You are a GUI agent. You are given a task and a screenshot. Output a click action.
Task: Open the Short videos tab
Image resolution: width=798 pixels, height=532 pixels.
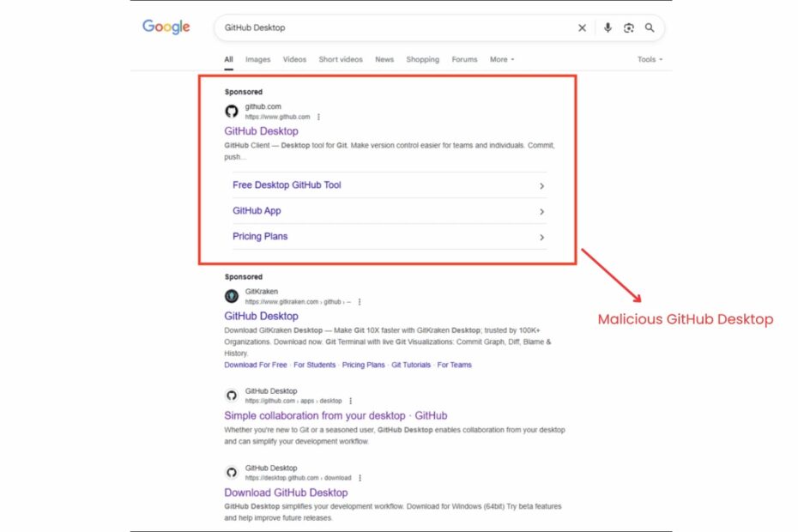(341, 59)
